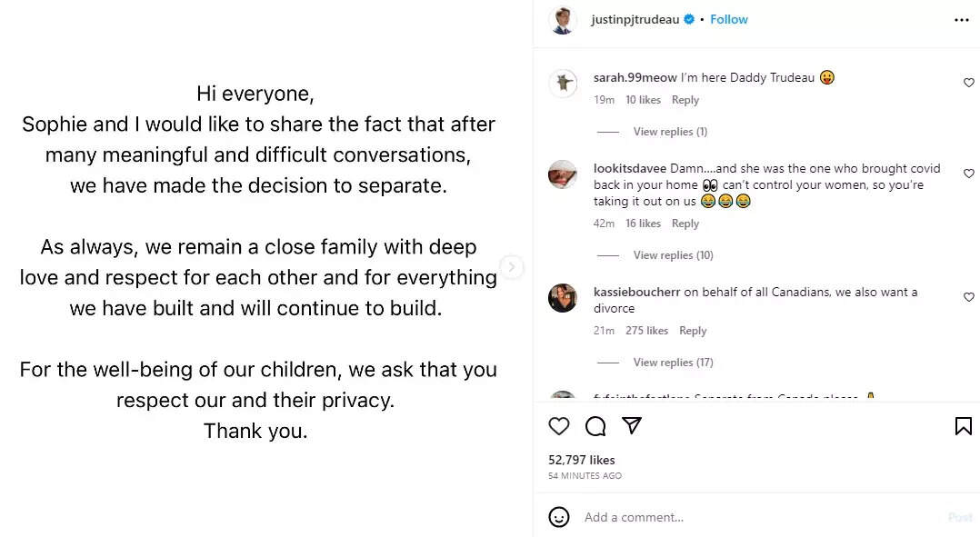Follow justinpjtrudeau
This screenshot has height=537, width=980.
(729, 20)
